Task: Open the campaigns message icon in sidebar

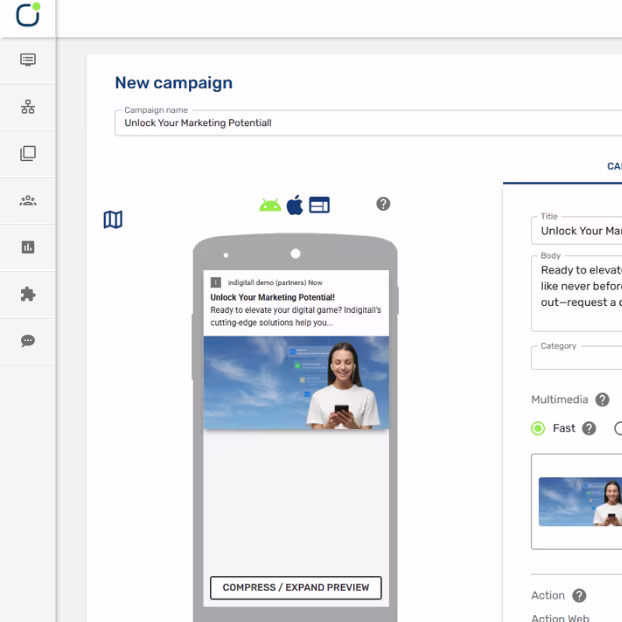Action: 28,60
